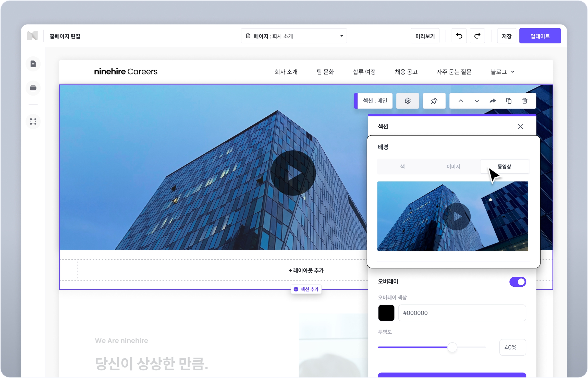Switch background to 이미지 tab
This screenshot has width=588, height=378.
click(453, 167)
